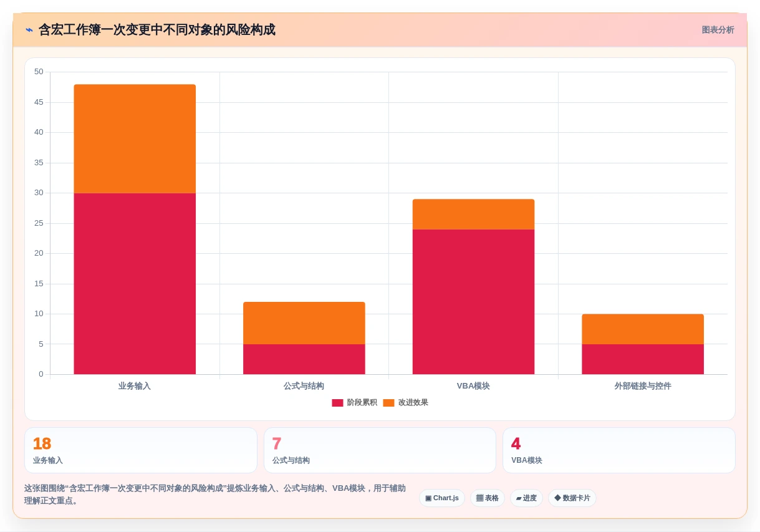
Task: Click the red 业务输入 bar segment
Action: click(x=135, y=284)
